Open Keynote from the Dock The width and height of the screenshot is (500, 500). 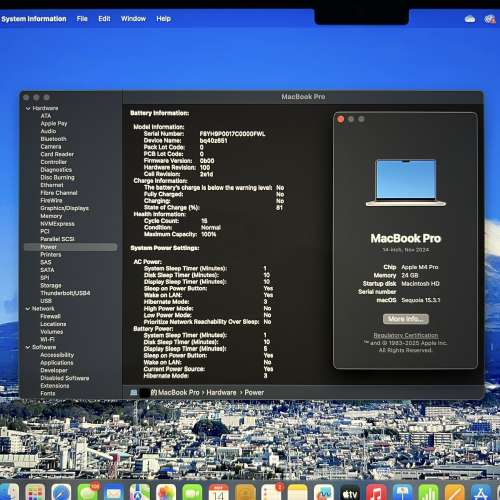pyautogui.click(x=402, y=492)
